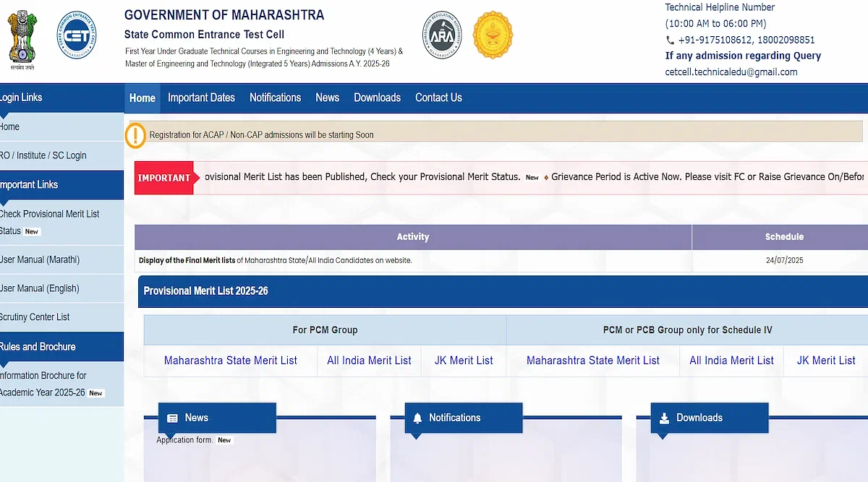The height and width of the screenshot is (482, 868).
Task: Click the phone icon beside helpline number
Action: pos(670,40)
